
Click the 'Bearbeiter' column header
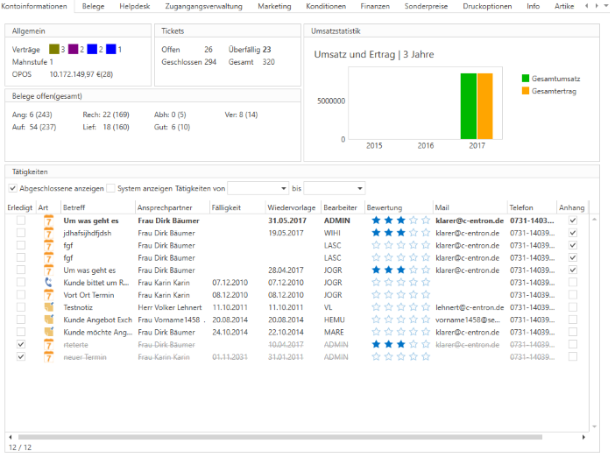[x=341, y=207]
